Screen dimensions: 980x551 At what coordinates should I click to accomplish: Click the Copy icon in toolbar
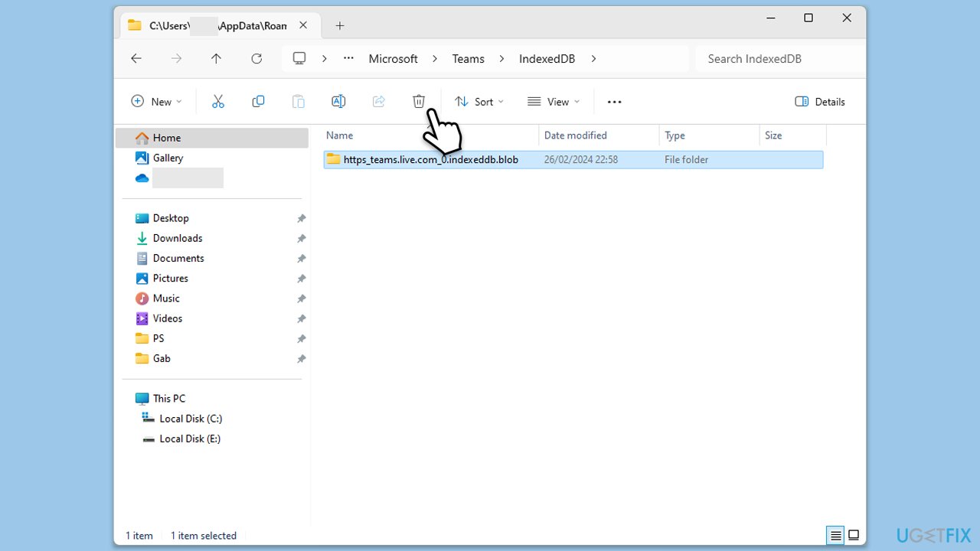tap(258, 102)
